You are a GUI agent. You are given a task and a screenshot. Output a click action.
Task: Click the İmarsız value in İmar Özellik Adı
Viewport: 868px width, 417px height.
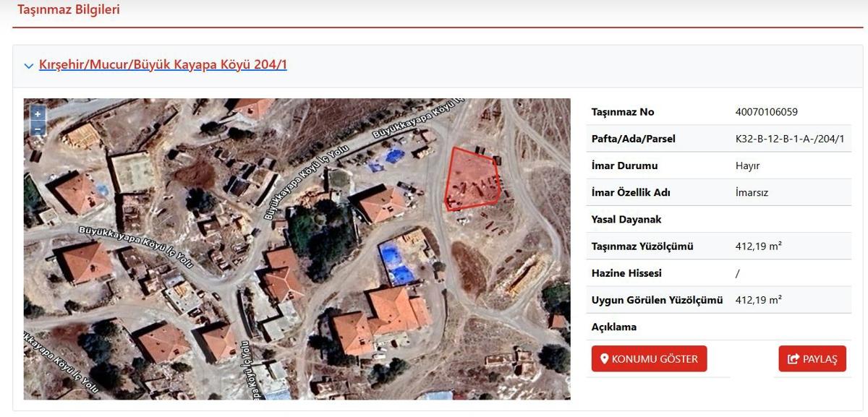click(x=750, y=192)
